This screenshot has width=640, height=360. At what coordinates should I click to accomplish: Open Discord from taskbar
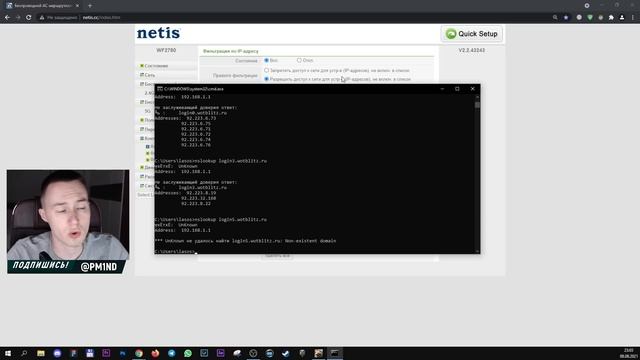57,353
